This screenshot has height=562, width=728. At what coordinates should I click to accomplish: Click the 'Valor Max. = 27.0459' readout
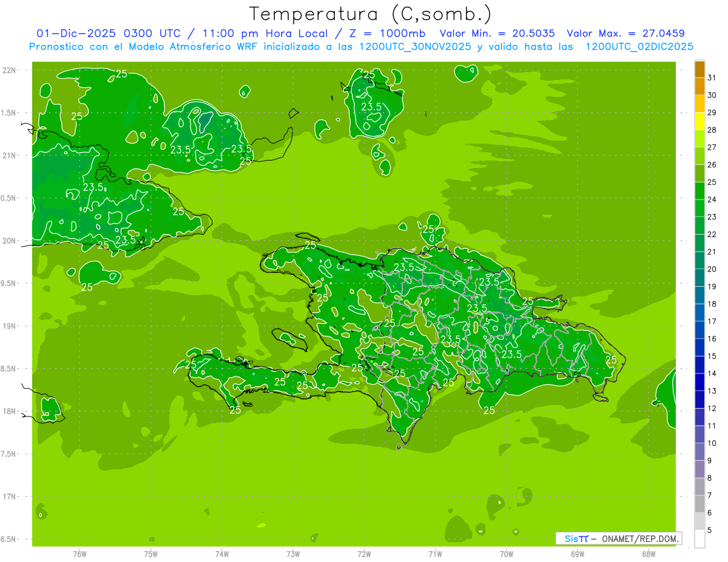point(625,33)
